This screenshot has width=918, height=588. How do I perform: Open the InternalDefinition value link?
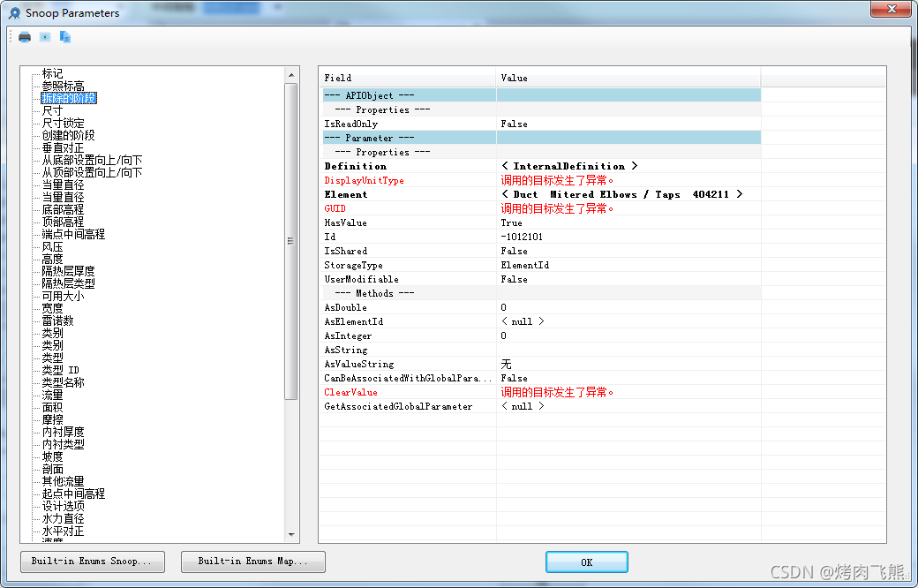click(x=569, y=166)
